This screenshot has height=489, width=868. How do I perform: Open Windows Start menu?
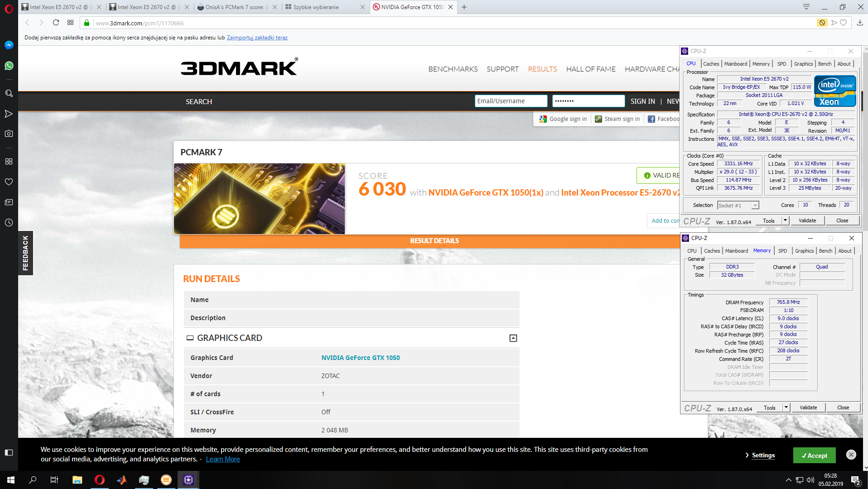11,480
